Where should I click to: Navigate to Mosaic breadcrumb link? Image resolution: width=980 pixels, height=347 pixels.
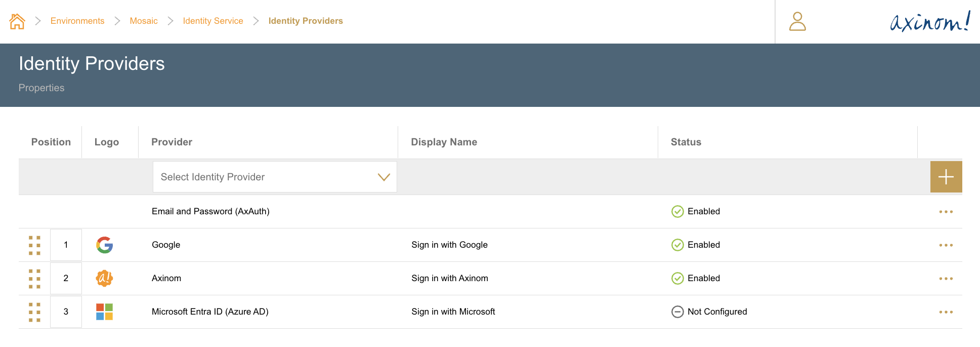(x=144, y=21)
